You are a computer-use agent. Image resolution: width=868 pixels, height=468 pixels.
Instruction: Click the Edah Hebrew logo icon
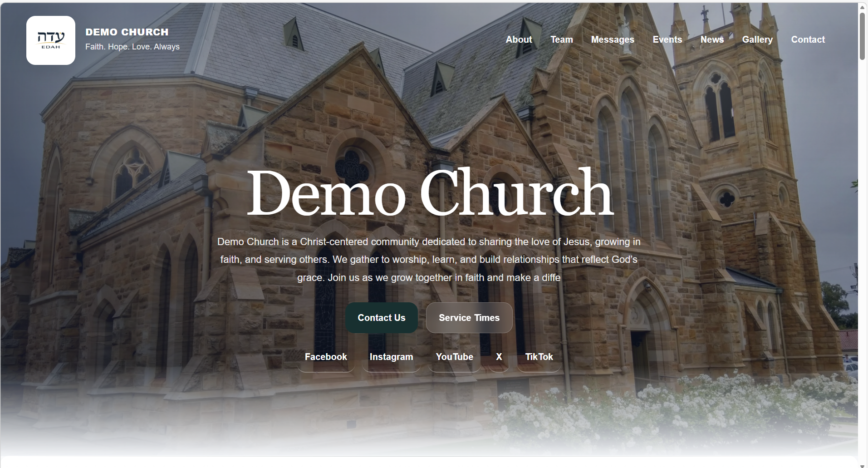coord(50,40)
